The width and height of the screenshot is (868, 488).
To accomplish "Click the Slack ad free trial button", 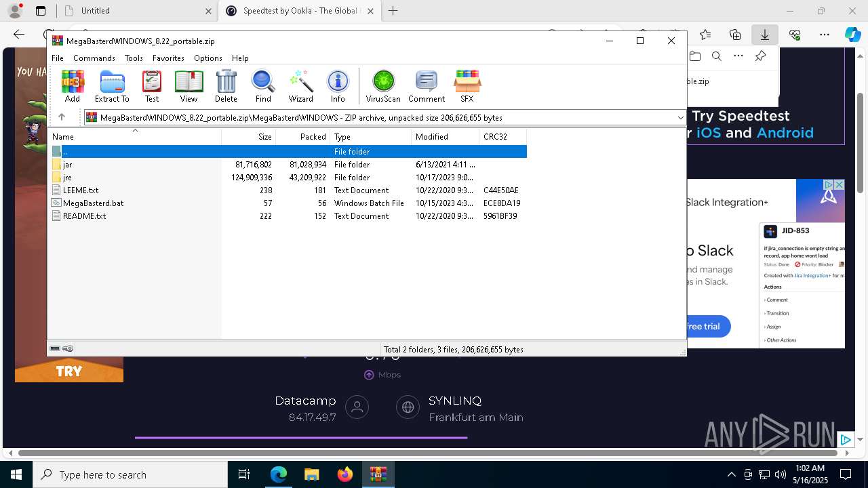I will 708,326.
